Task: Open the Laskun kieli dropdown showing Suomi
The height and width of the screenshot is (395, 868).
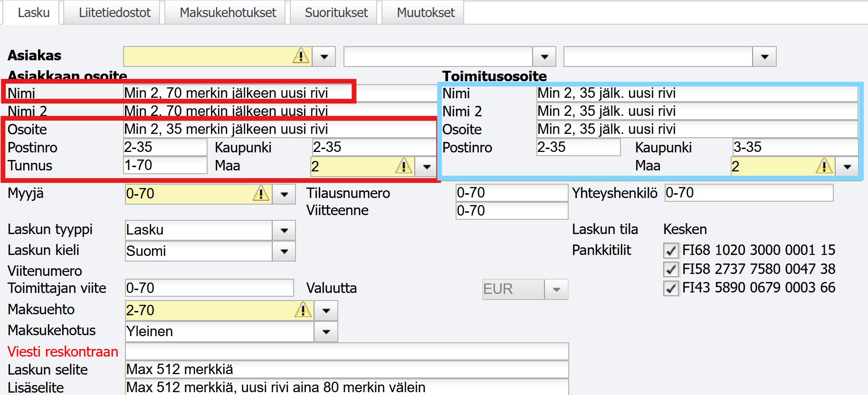Action: pos(284,251)
